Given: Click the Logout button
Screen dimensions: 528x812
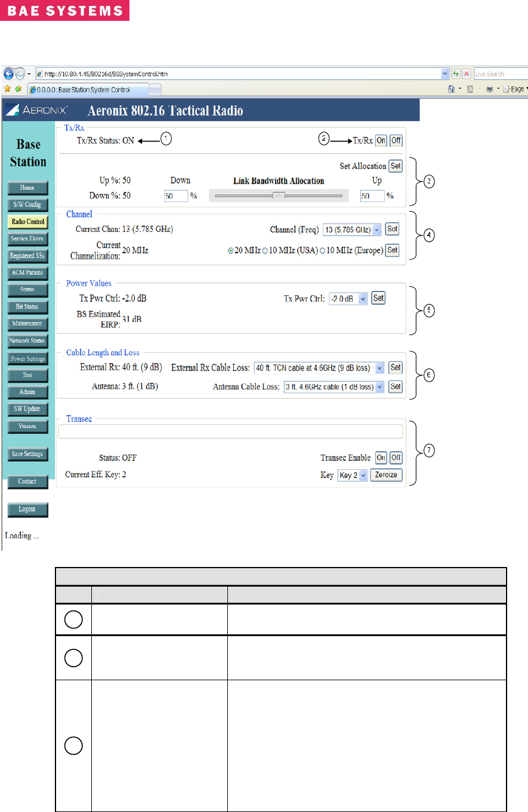Looking at the screenshot, I should coord(27,510).
